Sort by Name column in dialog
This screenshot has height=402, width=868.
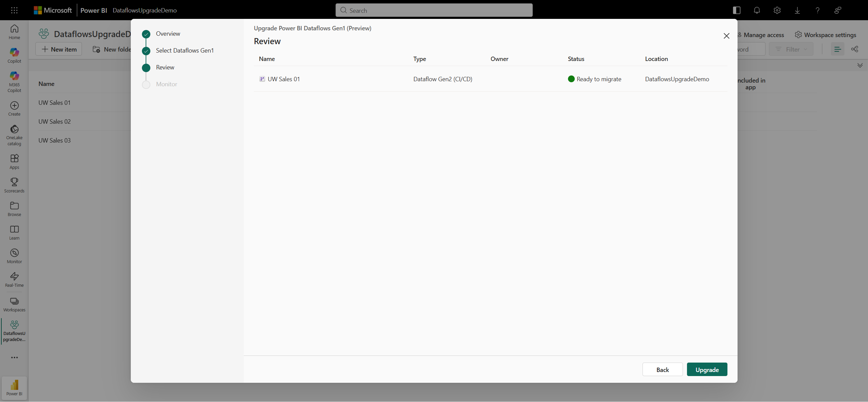(x=267, y=59)
